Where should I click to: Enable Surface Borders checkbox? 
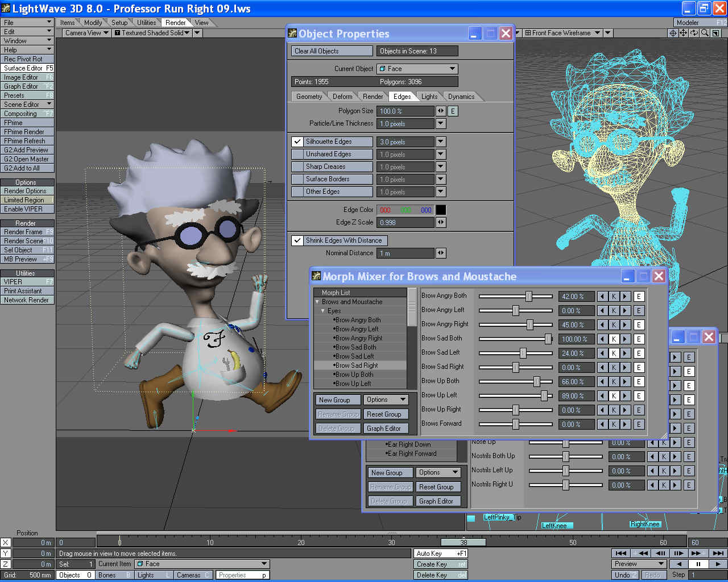[x=297, y=180]
